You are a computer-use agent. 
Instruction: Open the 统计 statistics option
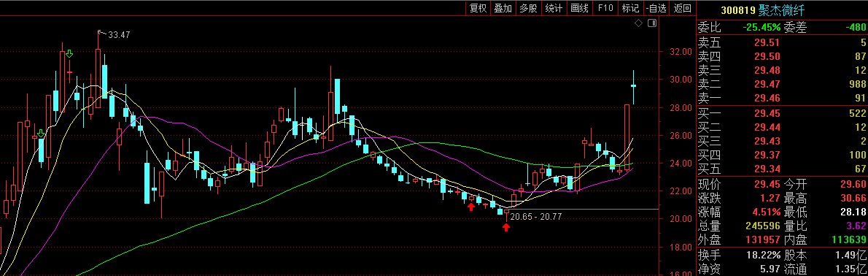(554, 8)
